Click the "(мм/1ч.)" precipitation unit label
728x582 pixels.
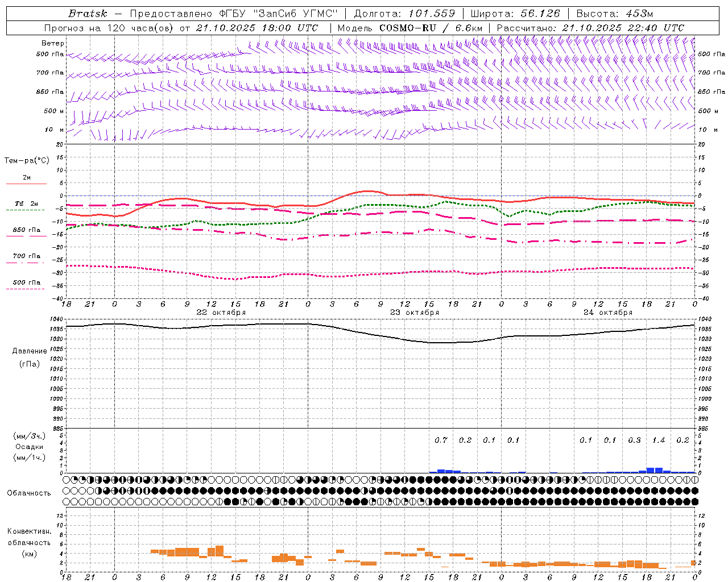pyautogui.click(x=30, y=458)
